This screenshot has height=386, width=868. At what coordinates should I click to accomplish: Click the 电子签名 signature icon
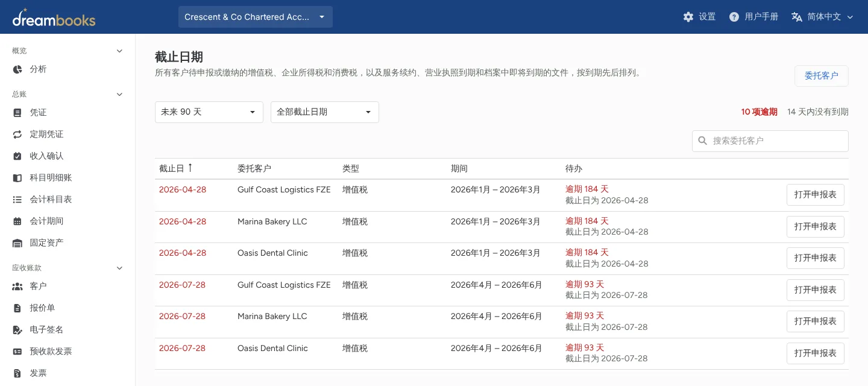tap(17, 330)
